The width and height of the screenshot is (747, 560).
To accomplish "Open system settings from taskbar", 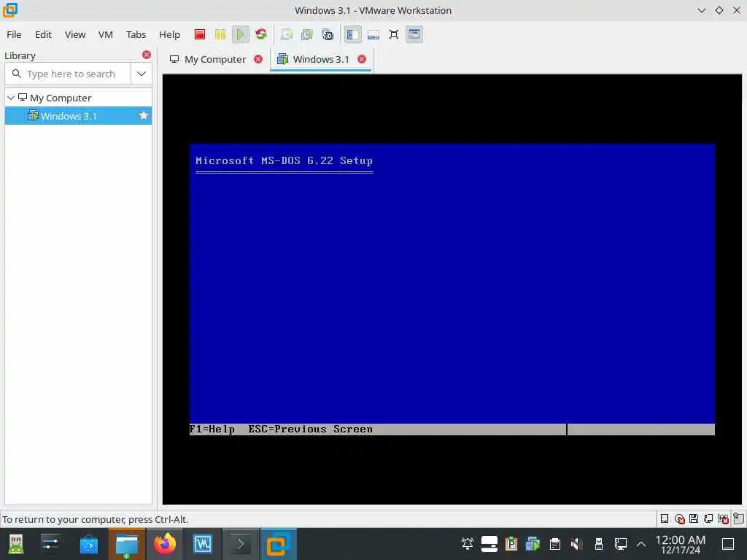I will (50, 544).
